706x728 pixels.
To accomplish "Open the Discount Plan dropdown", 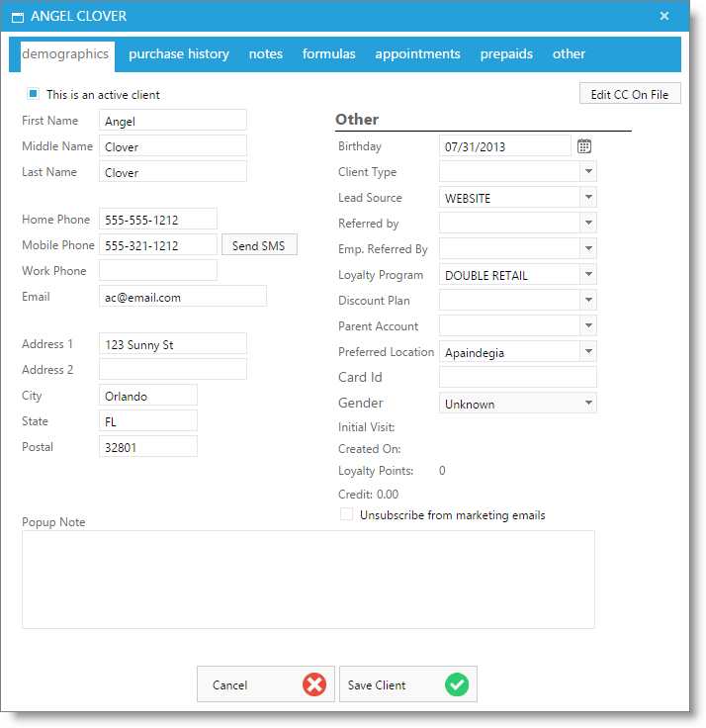I will (588, 301).
